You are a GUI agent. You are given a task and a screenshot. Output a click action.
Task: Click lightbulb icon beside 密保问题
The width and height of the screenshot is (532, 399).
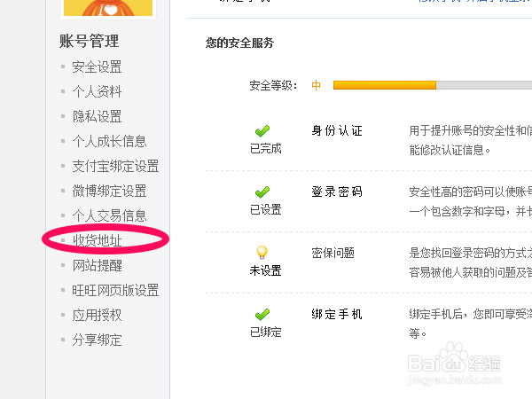[262, 253]
